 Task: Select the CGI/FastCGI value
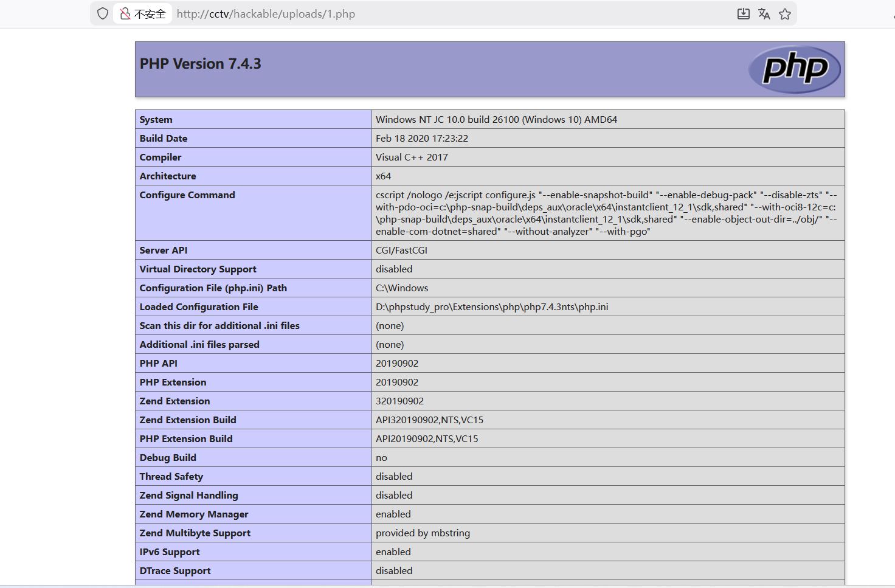(401, 251)
